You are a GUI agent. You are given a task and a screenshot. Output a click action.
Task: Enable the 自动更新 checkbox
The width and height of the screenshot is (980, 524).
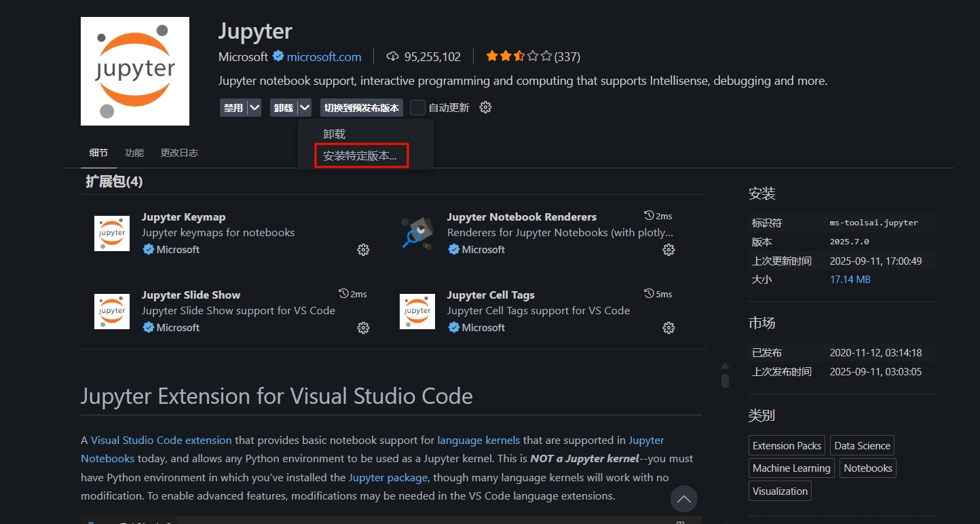417,107
